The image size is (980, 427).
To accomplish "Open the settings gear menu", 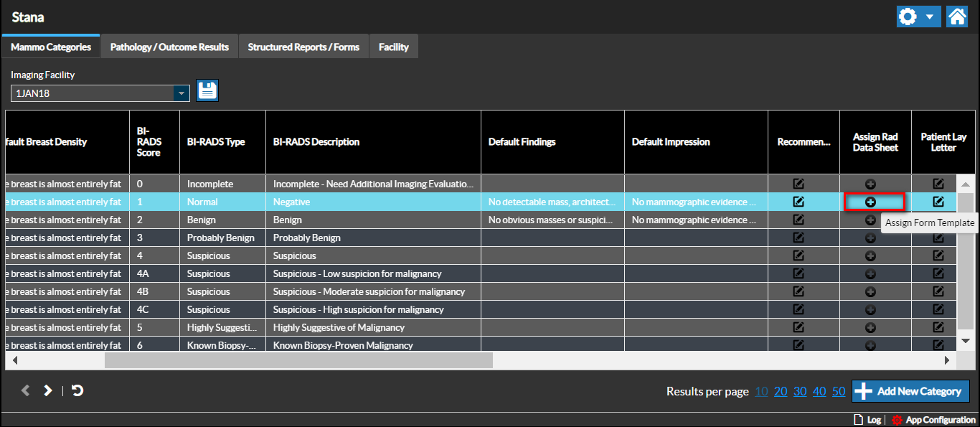I will click(x=908, y=17).
